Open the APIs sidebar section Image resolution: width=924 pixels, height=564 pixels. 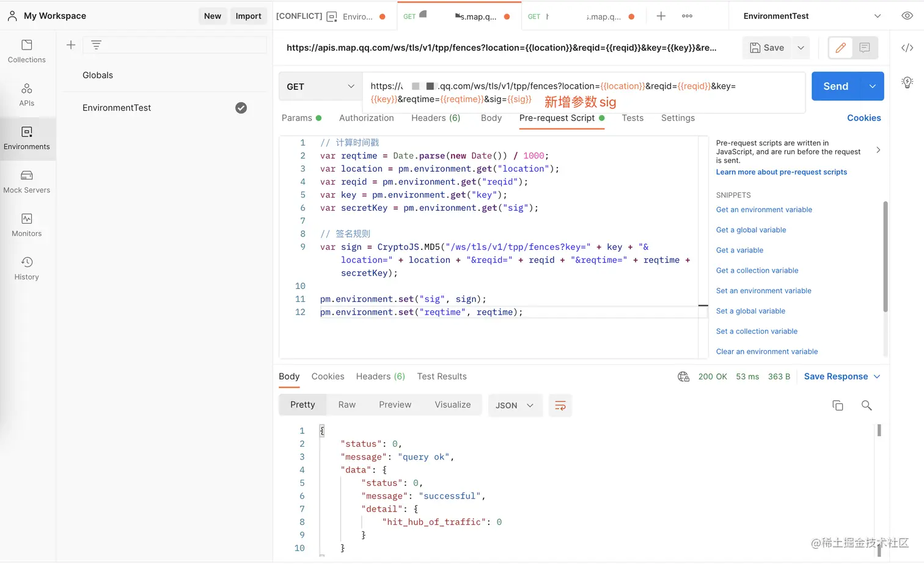click(x=27, y=94)
